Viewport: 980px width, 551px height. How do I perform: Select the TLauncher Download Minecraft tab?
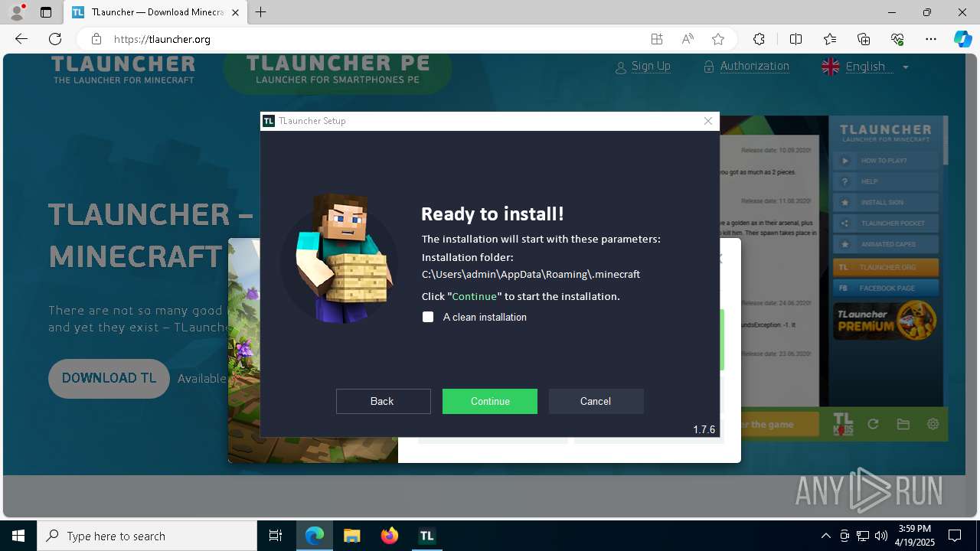pos(156,12)
